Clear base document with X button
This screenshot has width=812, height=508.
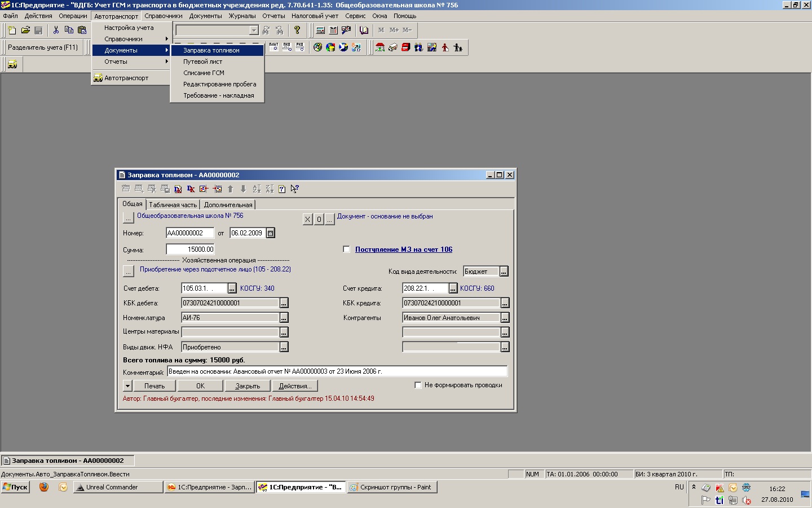307,219
